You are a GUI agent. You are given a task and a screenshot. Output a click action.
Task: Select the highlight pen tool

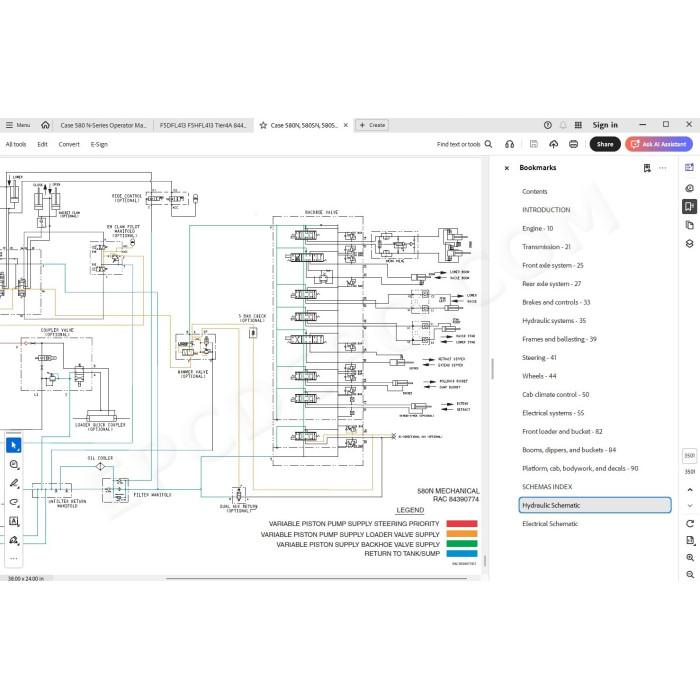pyautogui.click(x=14, y=483)
